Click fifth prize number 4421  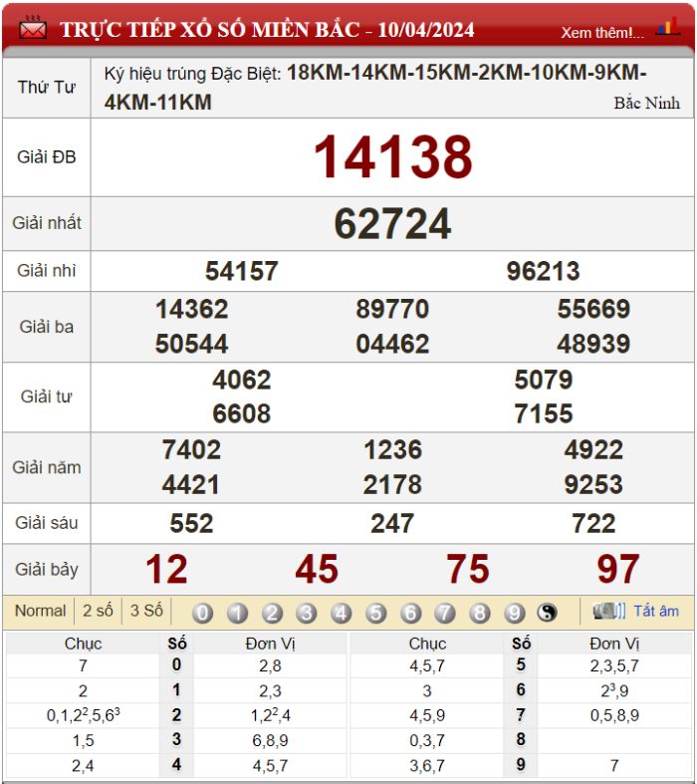[191, 485]
